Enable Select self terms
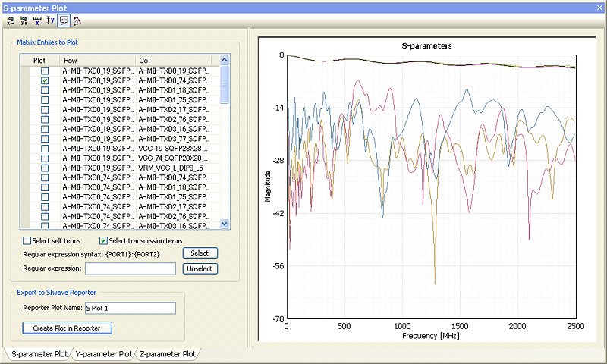This screenshot has width=607, height=364. point(27,240)
